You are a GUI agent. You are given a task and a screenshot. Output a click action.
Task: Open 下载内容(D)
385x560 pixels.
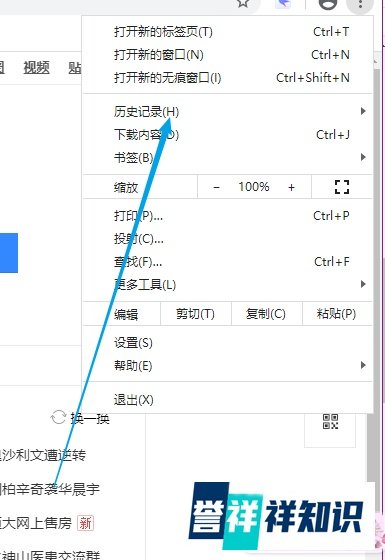click(228, 135)
